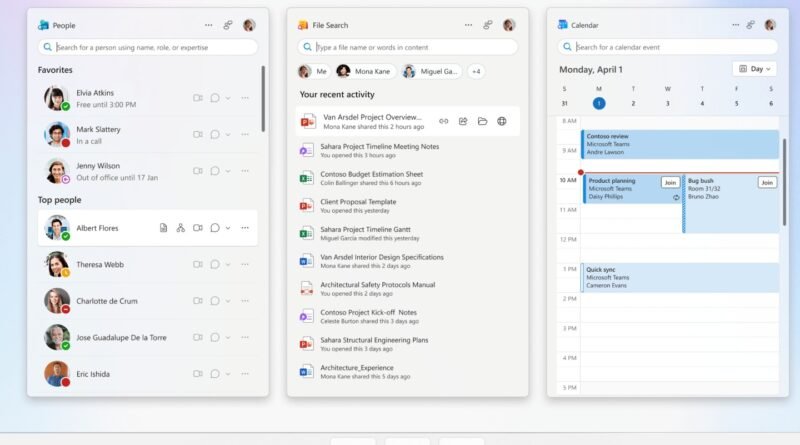Join the Product planning meeting
Viewport: 800px width, 445px height.
(x=670, y=183)
